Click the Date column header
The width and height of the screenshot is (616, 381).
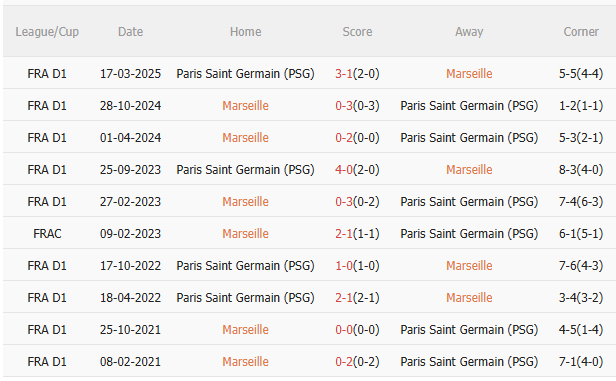coord(130,32)
